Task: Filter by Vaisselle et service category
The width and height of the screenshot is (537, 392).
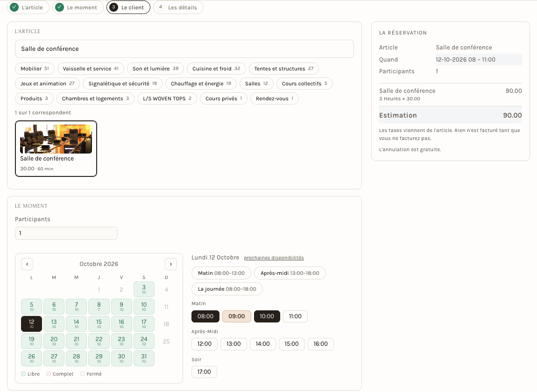Action: click(91, 69)
